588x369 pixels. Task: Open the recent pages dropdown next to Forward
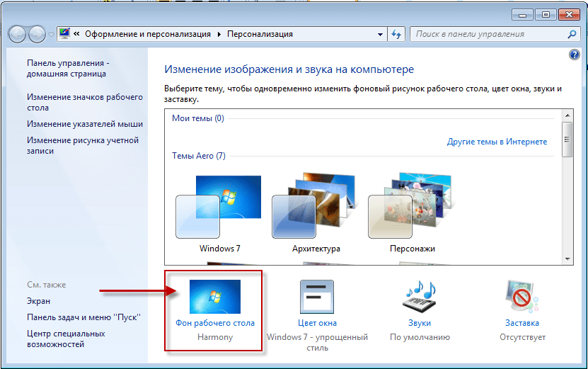coord(51,35)
